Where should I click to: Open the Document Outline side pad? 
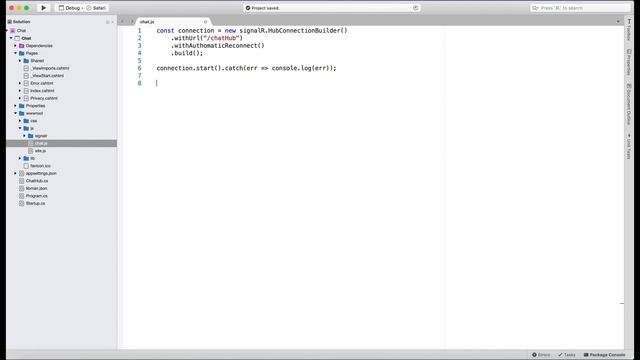629,104
